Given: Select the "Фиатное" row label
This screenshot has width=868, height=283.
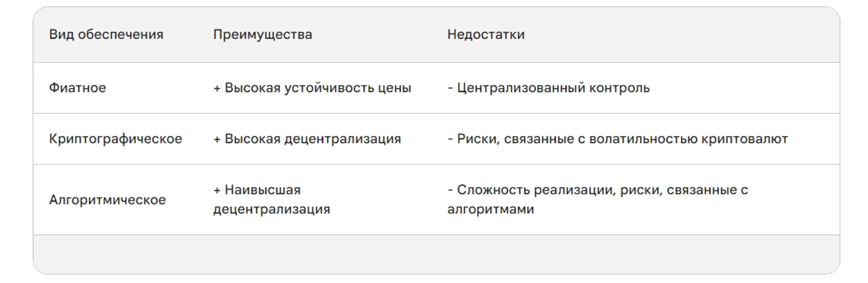Looking at the screenshot, I should [77, 88].
